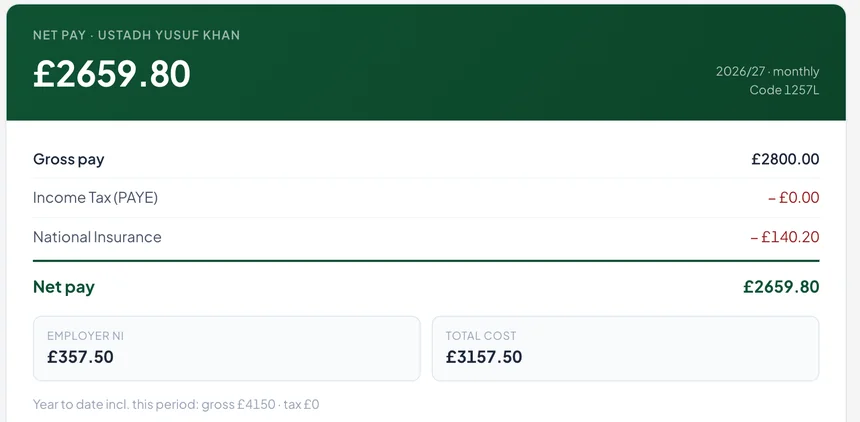This screenshot has height=422, width=860.
Task: Click the 2026/27 · monthly period label
Action: tap(767, 71)
